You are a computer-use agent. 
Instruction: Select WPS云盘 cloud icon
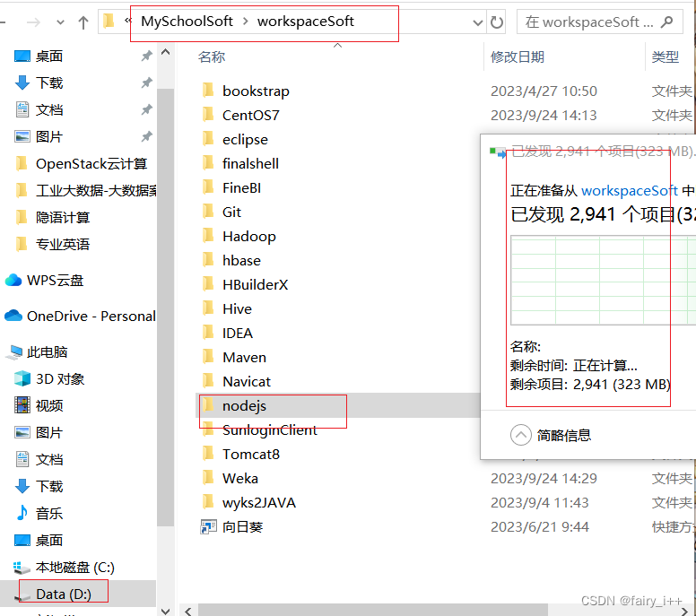click(13, 281)
